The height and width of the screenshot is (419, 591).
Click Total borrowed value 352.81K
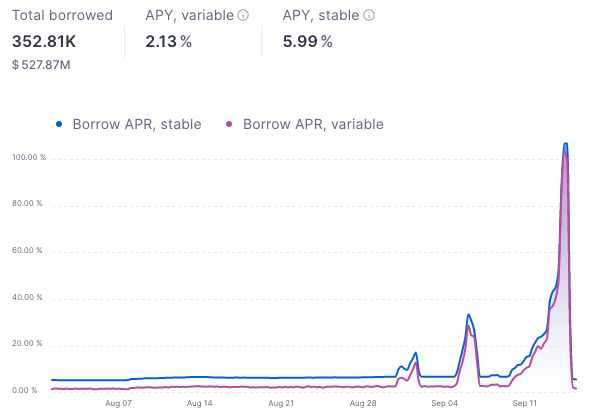44,41
